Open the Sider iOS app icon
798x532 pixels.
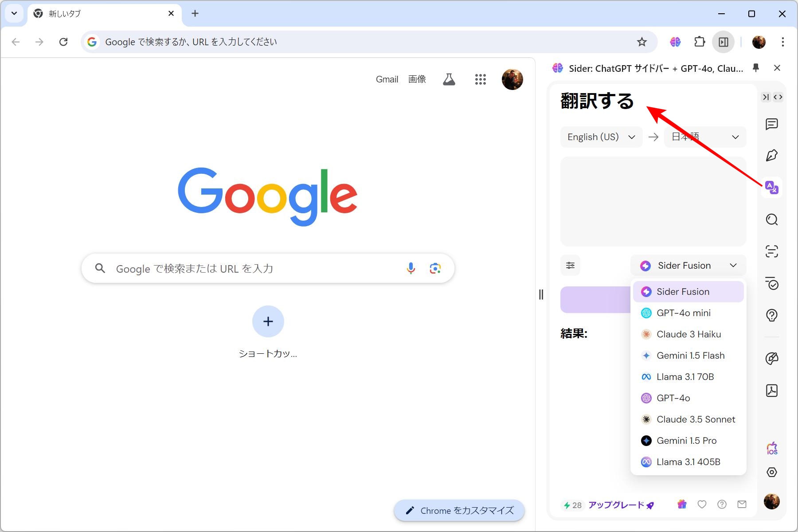coord(772,448)
